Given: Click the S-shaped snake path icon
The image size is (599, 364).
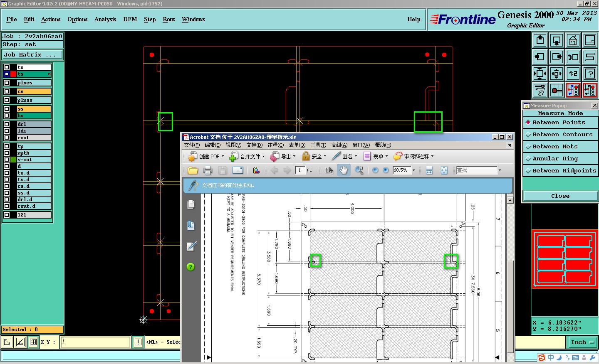Looking at the screenshot, I should (590, 57).
